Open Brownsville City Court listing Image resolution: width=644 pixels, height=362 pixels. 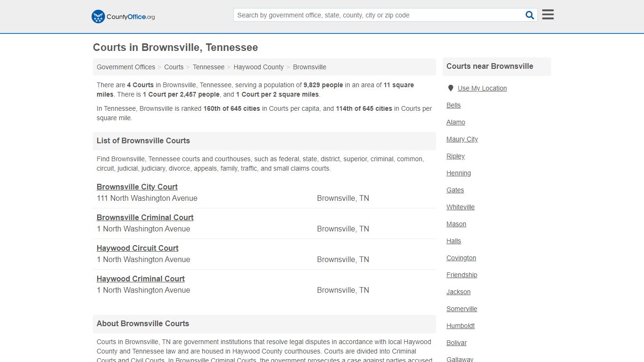137,187
